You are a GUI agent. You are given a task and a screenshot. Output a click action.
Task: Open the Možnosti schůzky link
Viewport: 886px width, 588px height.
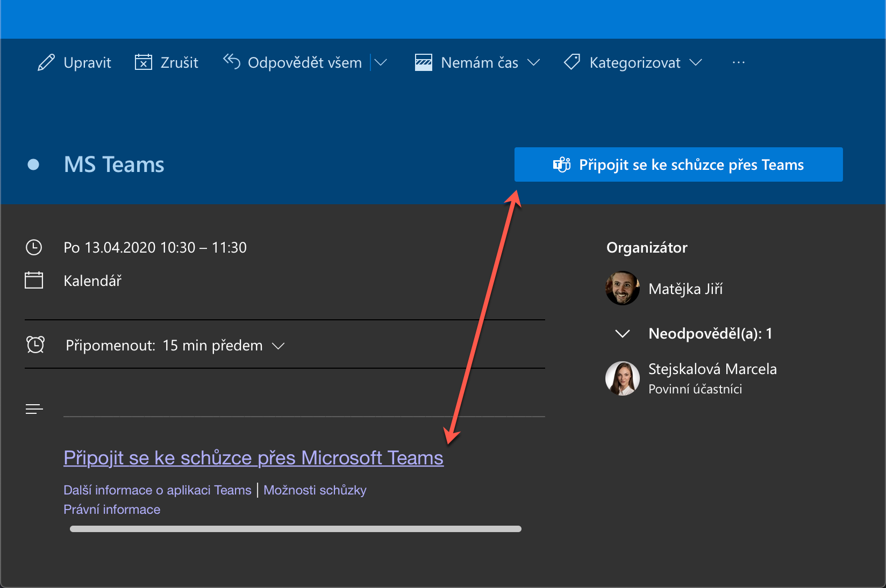[315, 490]
